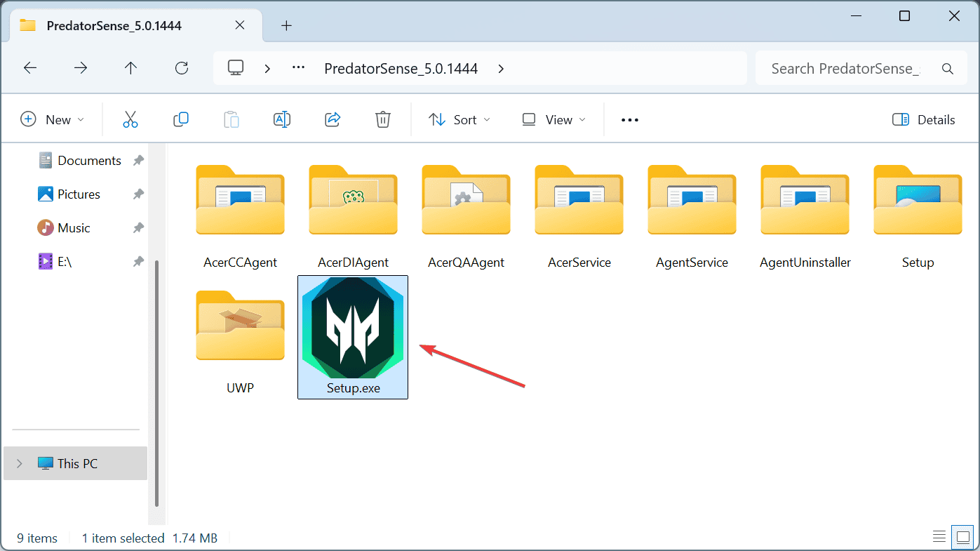Viewport: 980px width, 551px height.
Task: Click '1 item selected 1.74 MB' status
Action: point(149,538)
